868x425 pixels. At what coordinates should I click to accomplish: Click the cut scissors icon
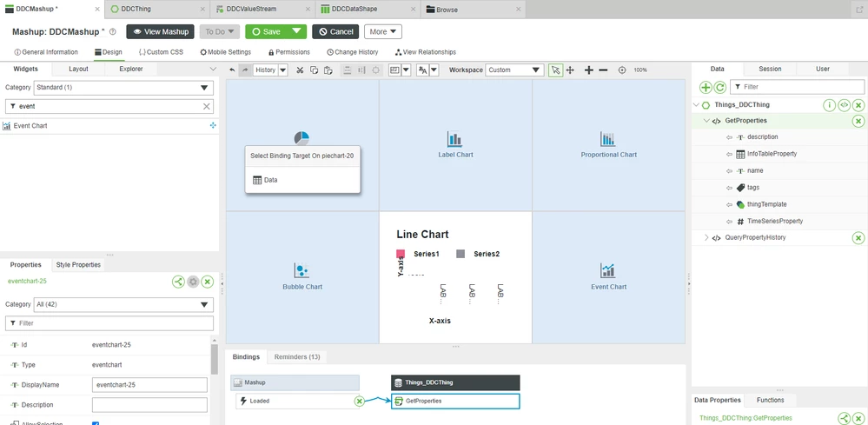pyautogui.click(x=300, y=70)
